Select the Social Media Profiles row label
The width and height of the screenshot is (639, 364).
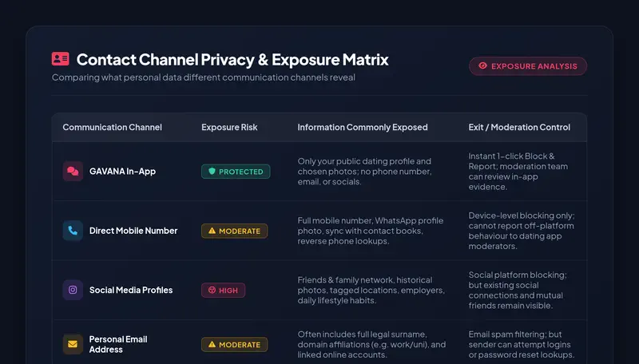tap(131, 290)
